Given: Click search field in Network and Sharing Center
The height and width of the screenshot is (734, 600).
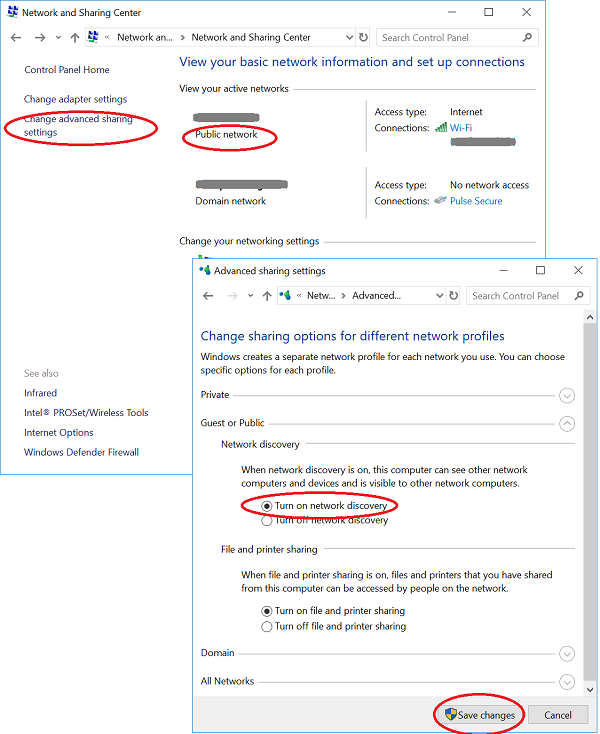Looking at the screenshot, I should [x=457, y=37].
